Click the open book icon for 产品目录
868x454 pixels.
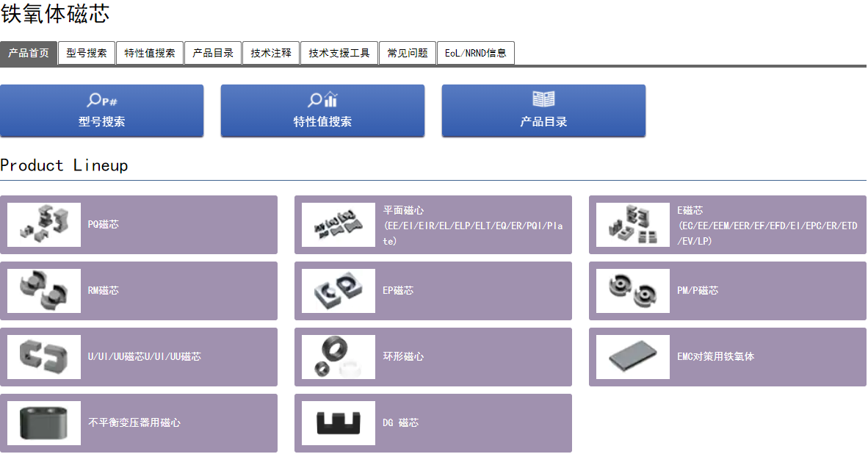543,99
